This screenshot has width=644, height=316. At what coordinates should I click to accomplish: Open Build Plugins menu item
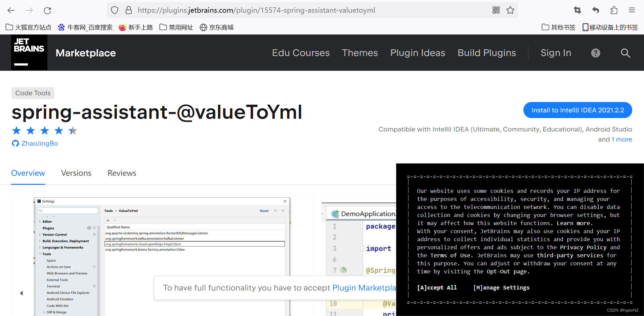tap(486, 53)
